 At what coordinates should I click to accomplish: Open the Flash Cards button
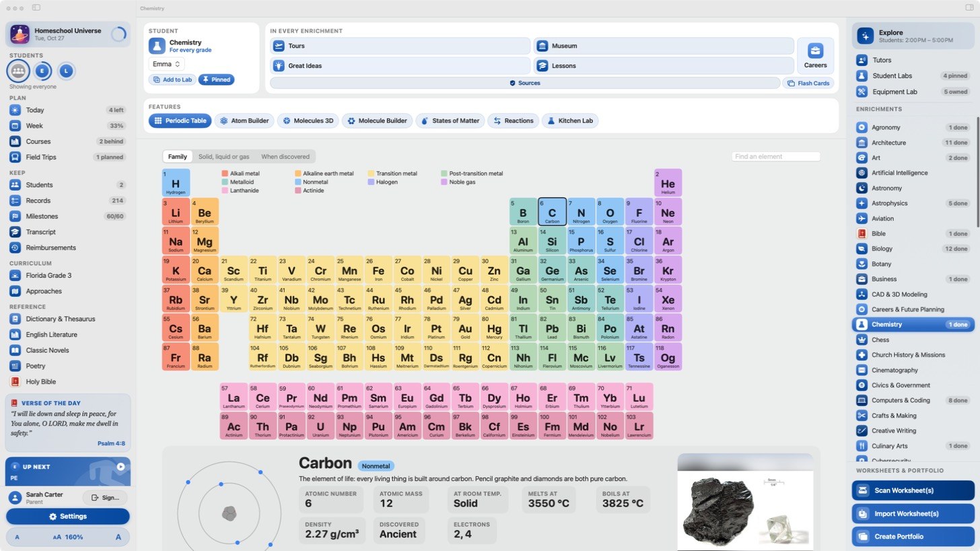pos(808,83)
